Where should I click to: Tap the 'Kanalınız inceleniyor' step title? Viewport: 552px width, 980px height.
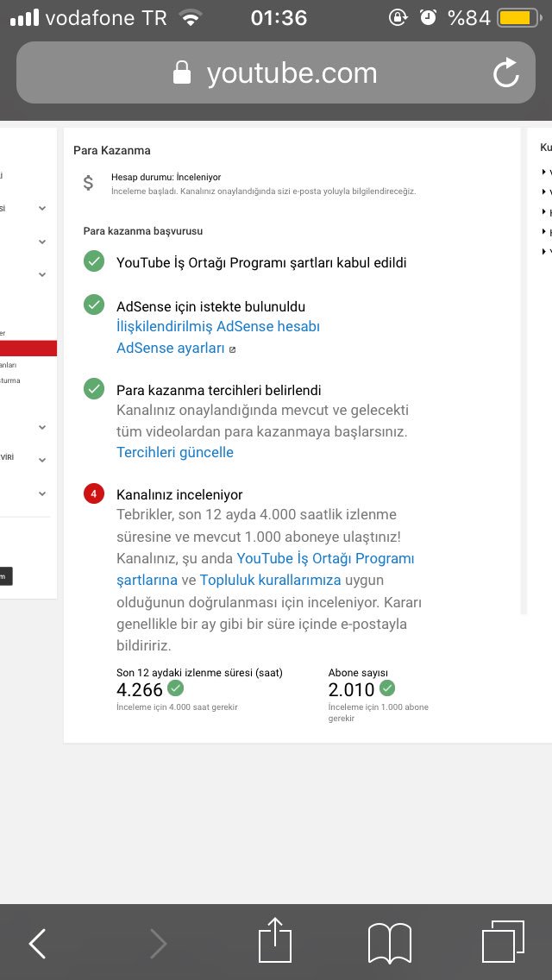pos(179,494)
